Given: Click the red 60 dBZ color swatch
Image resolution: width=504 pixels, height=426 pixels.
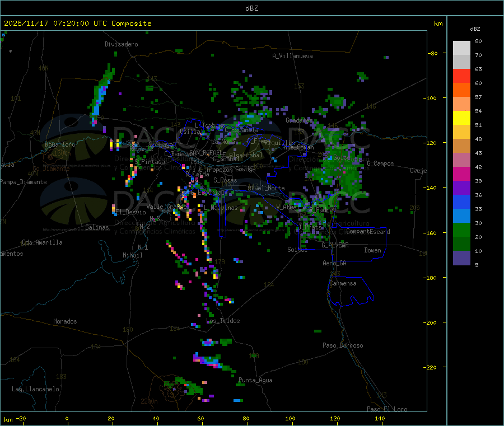Looking at the screenshot, I should coord(461,76).
